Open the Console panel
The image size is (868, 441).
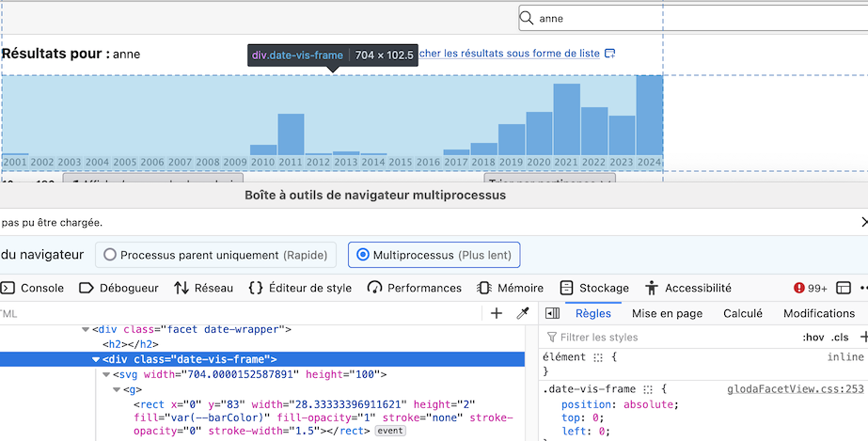click(x=32, y=288)
